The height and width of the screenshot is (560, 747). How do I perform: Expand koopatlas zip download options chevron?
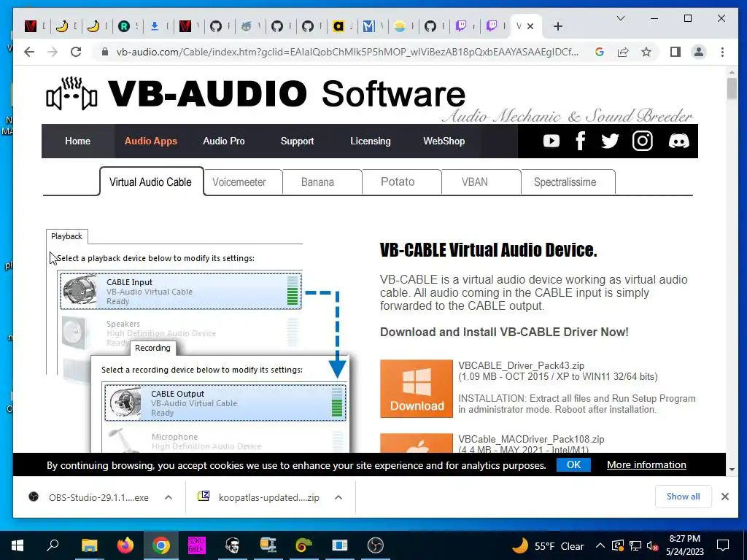[x=338, y=497]
